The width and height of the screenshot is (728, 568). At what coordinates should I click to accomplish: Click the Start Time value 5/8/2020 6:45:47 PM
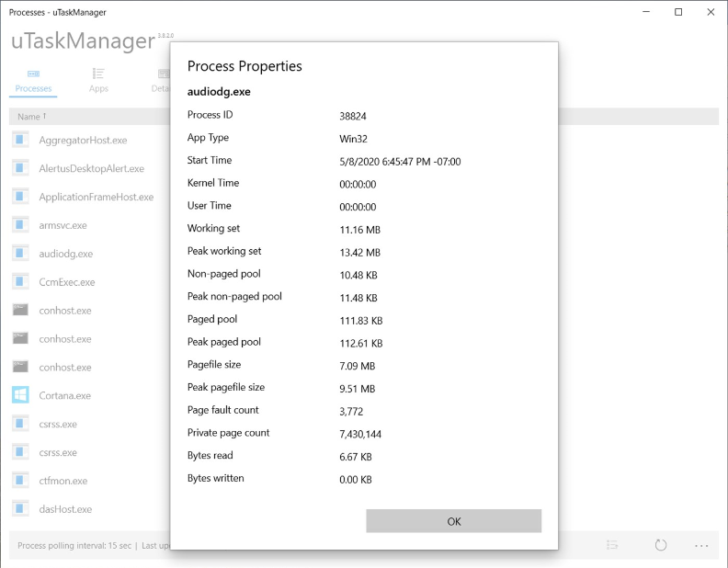click(x=400, y=162)
